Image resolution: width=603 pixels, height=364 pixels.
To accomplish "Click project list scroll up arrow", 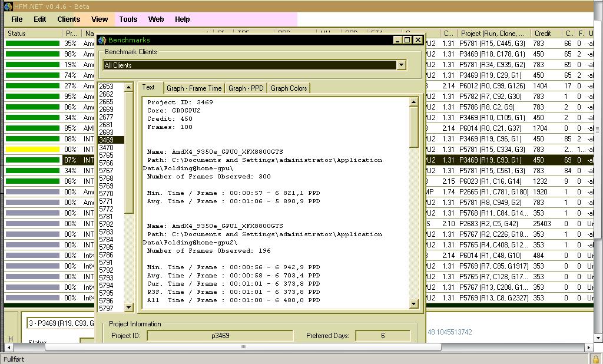I will coord(129,87).
